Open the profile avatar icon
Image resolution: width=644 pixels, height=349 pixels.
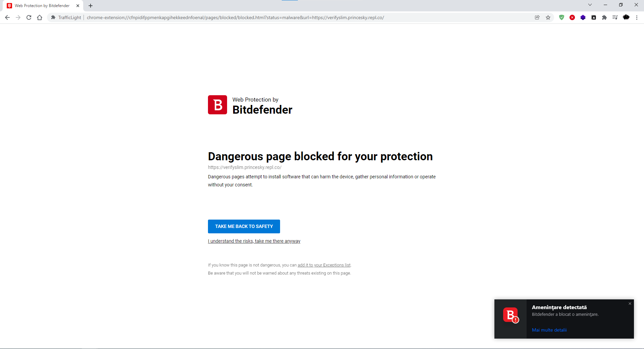point(626,17)
